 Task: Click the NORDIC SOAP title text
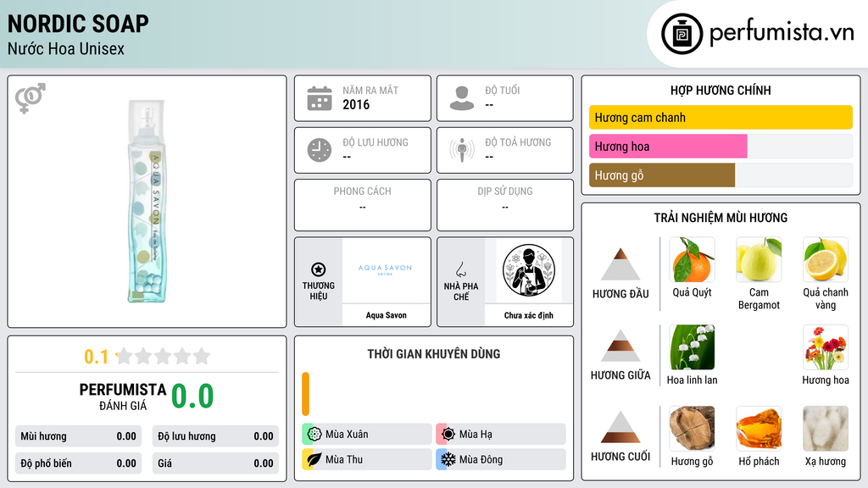[78, 24]
